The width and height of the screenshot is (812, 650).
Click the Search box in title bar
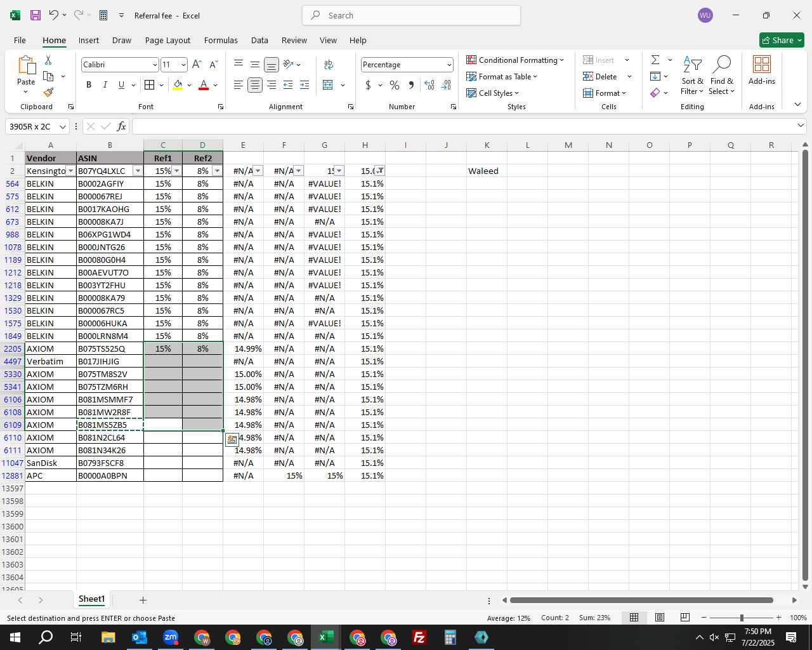click(x=411, y=15)
